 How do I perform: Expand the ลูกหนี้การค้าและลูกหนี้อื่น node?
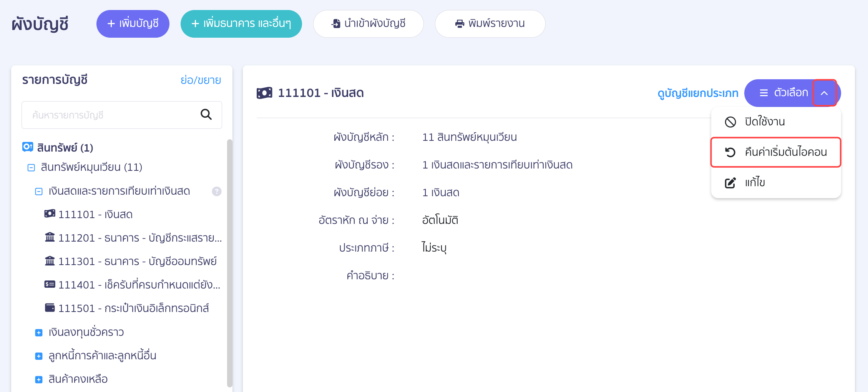tap(39, 356)
